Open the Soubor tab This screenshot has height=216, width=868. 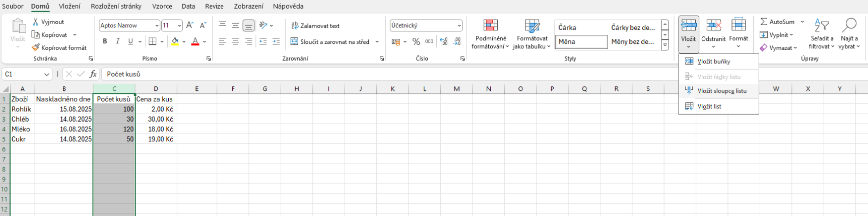click(13, 7)
